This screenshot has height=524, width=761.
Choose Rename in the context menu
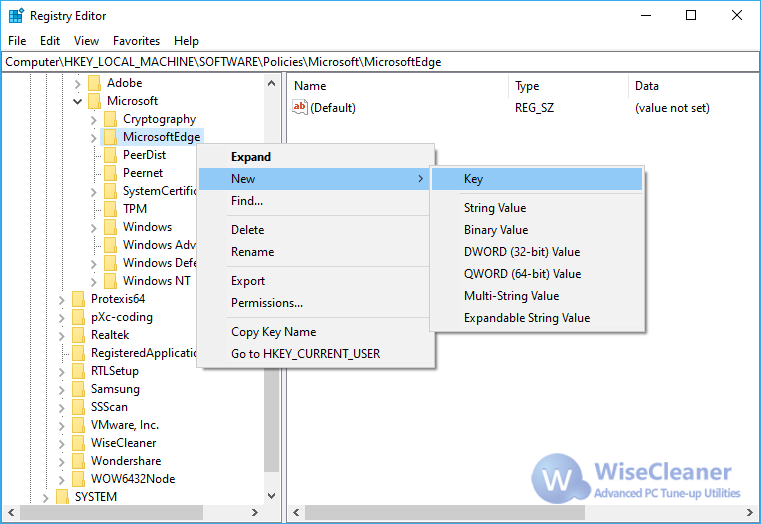[x=315, y=251]
